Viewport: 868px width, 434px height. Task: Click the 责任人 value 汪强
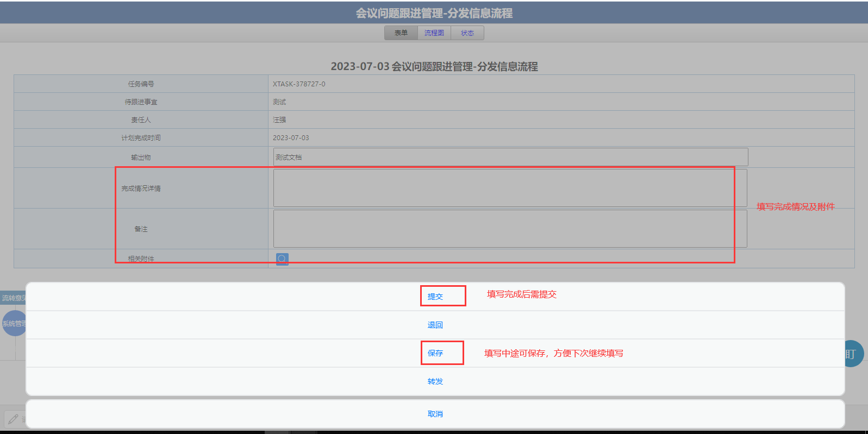(279, 120)
